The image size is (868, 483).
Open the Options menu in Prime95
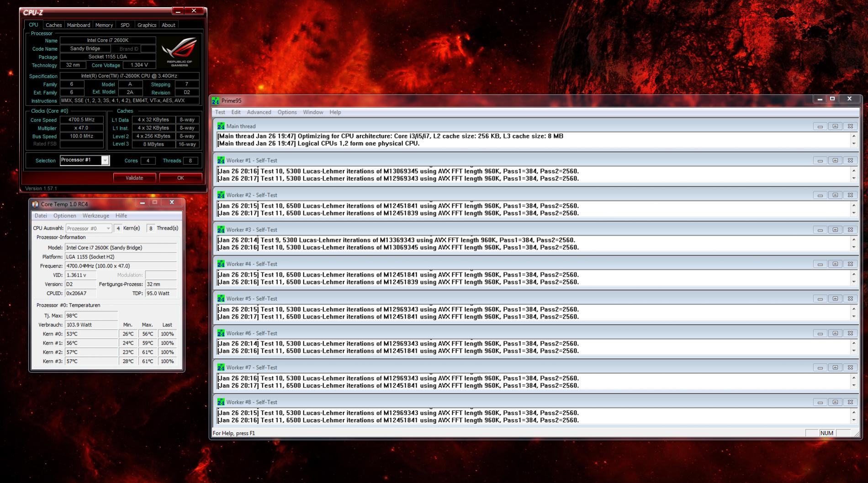(x=287, y=112)
